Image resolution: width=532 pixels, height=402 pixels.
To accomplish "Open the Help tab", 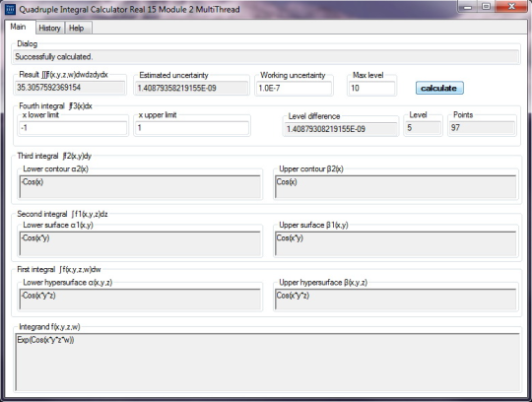I will click(78, 28).
